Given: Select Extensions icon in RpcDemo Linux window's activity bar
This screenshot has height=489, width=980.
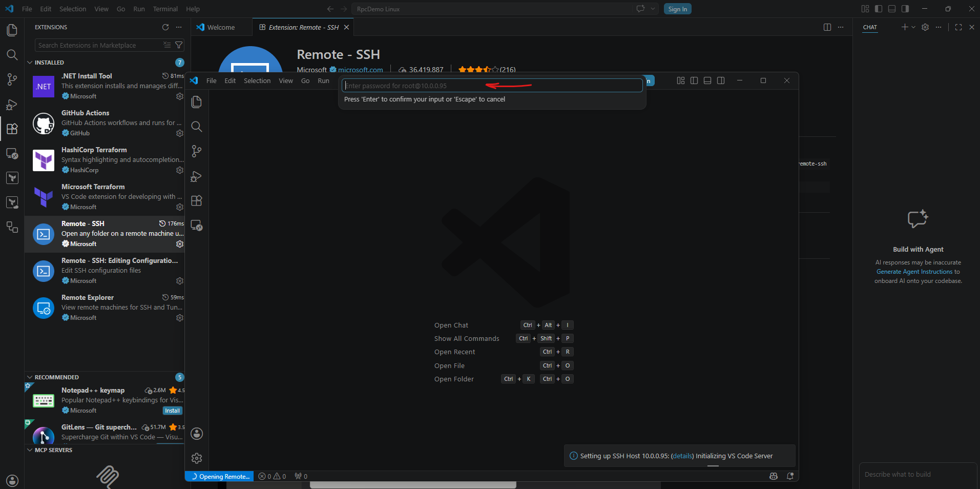Looking at the screenshot, I should (x=12, y=129).
